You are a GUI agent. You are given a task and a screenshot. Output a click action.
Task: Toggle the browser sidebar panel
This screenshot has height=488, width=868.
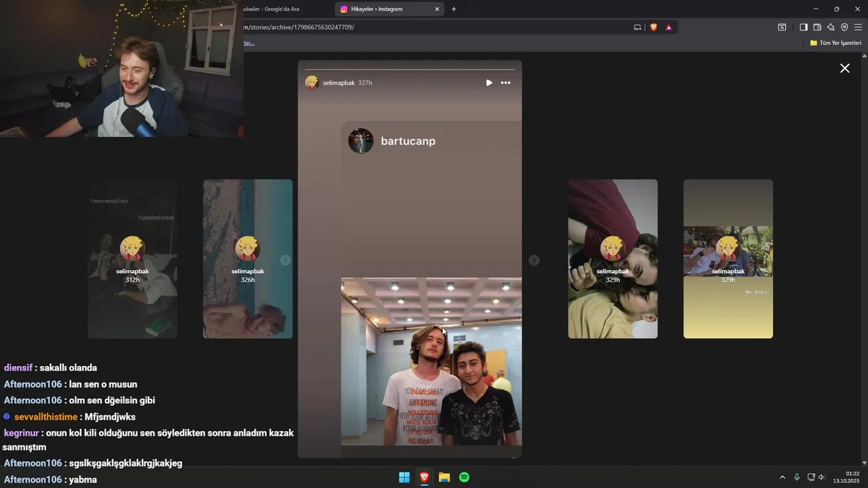click(x=804, y=27)
